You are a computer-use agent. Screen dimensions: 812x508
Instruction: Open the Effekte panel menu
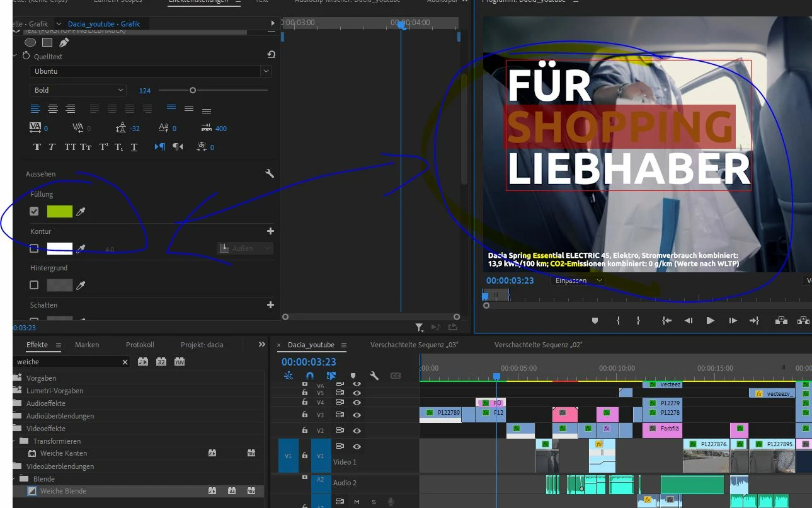pyautogui.click(x=59, y=345)
